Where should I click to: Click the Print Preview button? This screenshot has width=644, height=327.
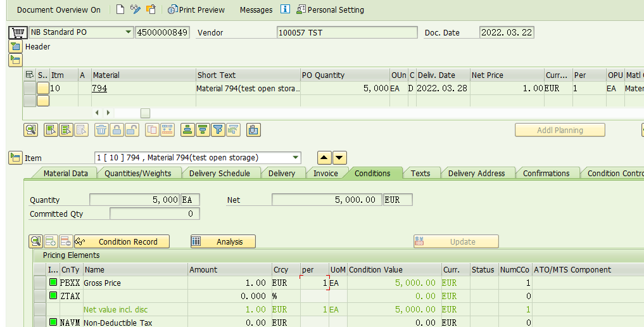pyautogui.click(x=196, y=10)
